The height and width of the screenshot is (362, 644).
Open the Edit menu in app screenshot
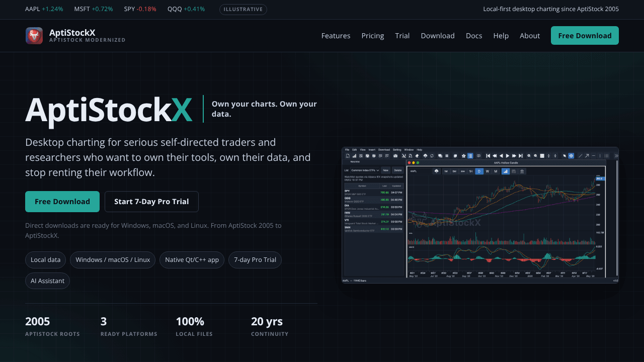354,150
